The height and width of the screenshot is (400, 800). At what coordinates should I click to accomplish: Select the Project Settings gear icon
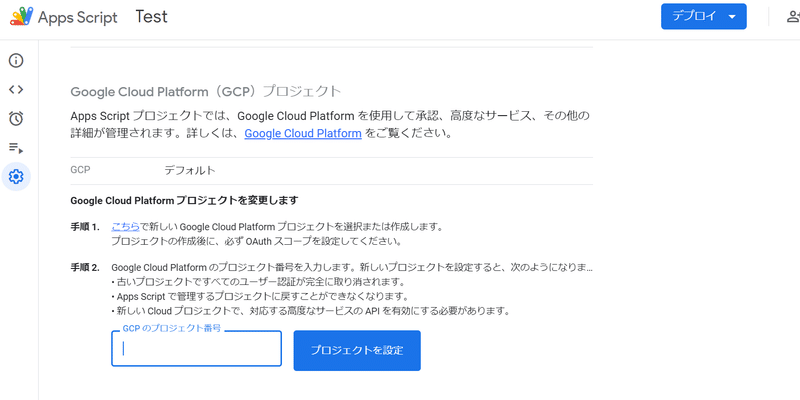point(16,177)
